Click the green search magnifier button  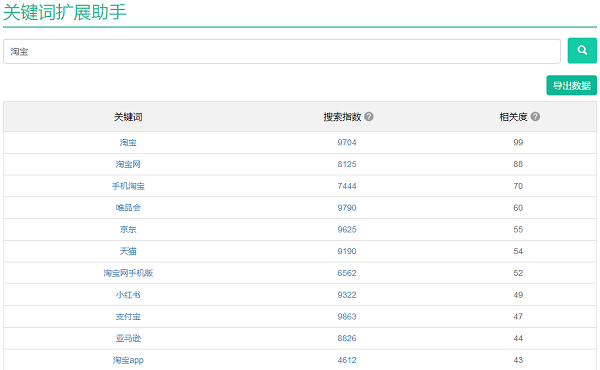pos(582,51)
